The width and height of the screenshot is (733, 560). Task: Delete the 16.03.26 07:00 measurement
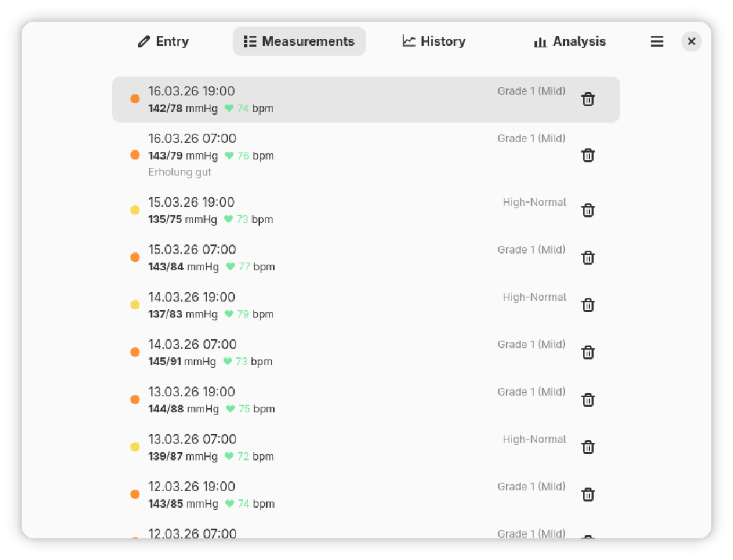click(588, 155)
